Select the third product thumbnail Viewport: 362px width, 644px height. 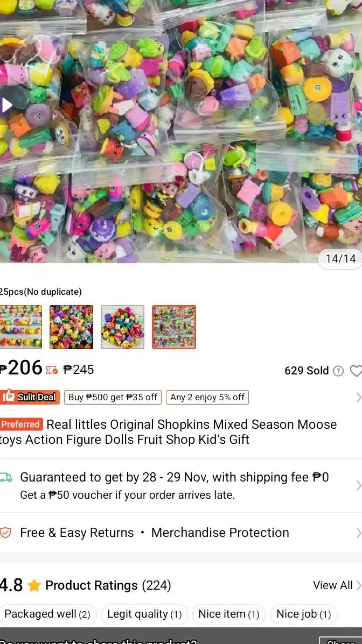click(x=123, y=327)
